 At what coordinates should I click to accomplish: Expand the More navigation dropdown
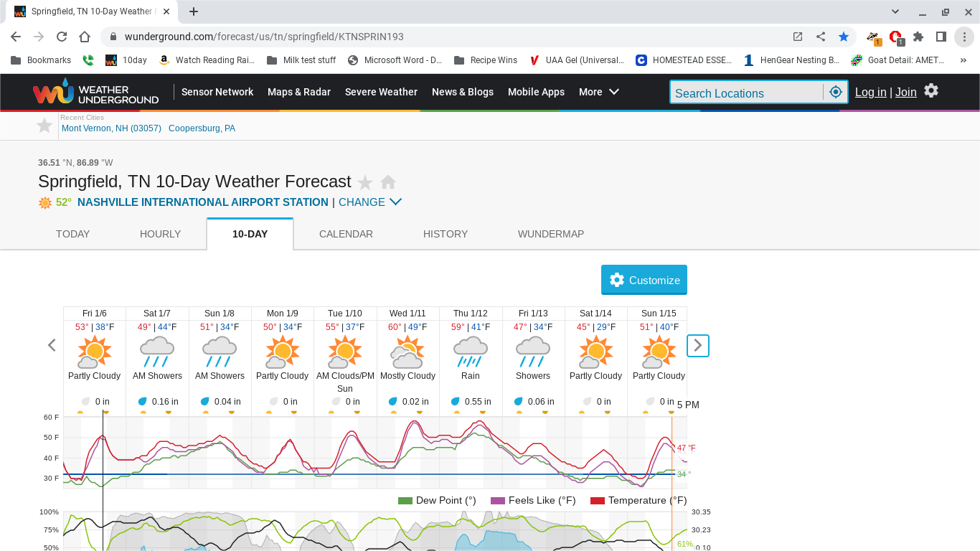pos(599,92)
